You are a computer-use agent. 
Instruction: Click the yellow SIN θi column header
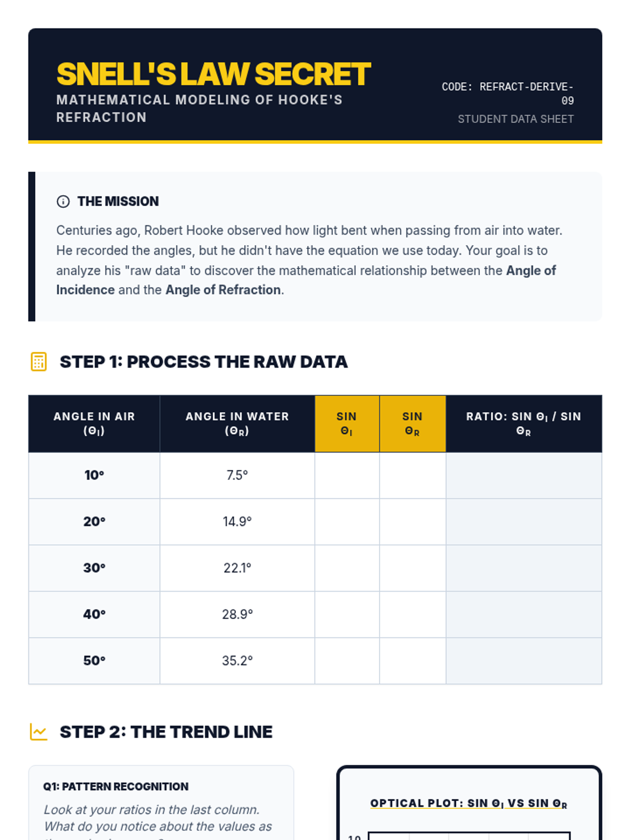347,424
